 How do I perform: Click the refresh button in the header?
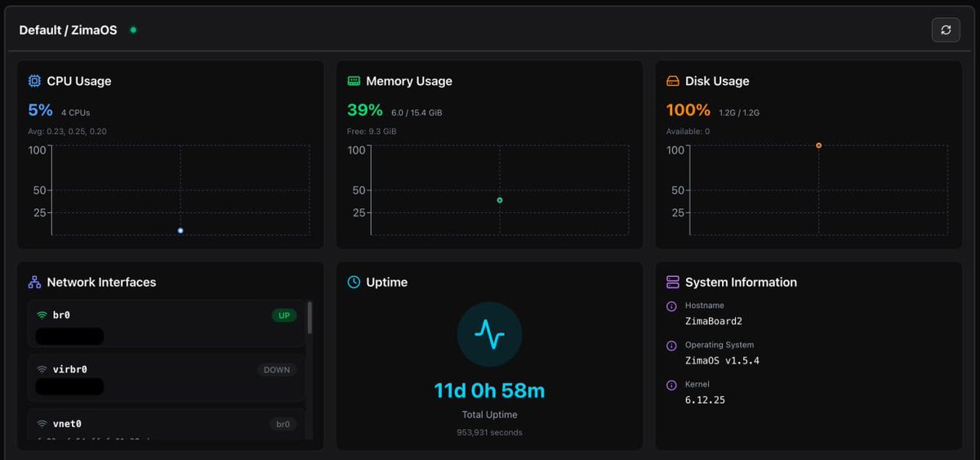click(x=946, y=29)
